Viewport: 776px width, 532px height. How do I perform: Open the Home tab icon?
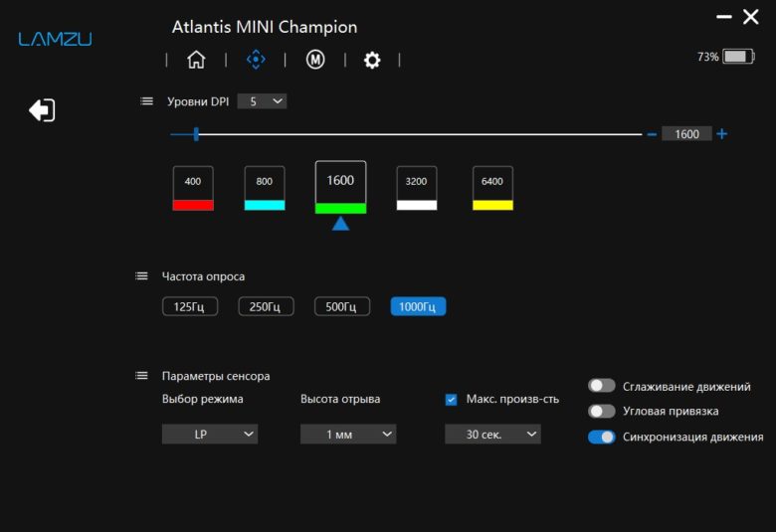coord(196,60)
